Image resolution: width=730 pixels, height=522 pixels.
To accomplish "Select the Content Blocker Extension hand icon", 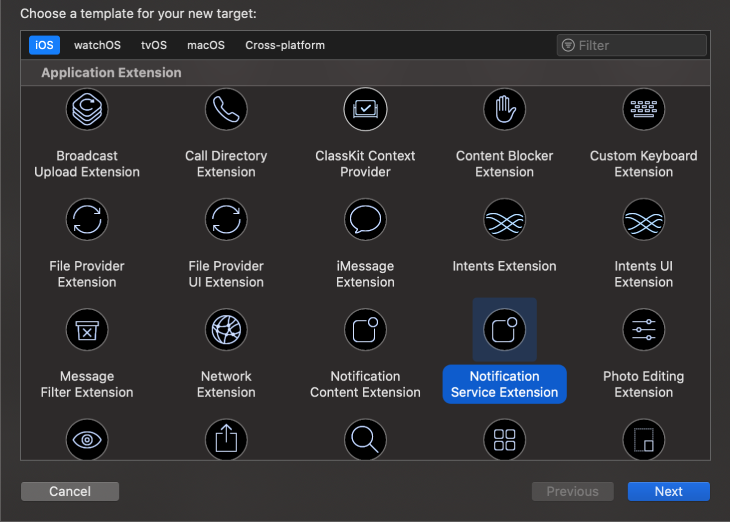I will (505, 109).
